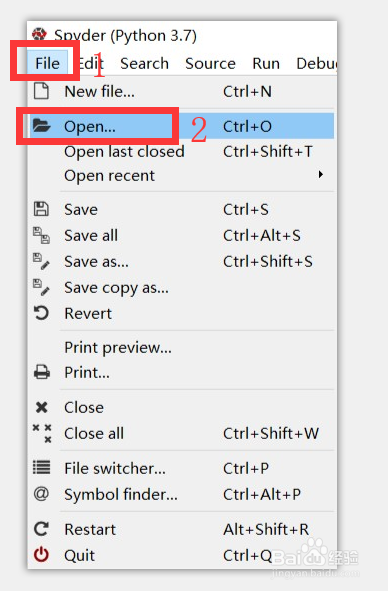Click the File switcher list icon
Image resolution: width=388 pixels, height=591 pixels.
(41, 468)
